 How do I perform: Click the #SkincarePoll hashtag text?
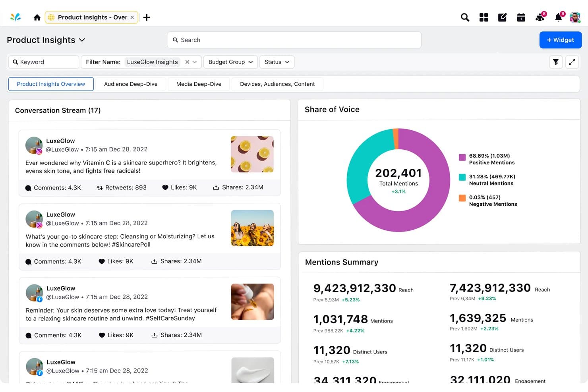(131, 245)
